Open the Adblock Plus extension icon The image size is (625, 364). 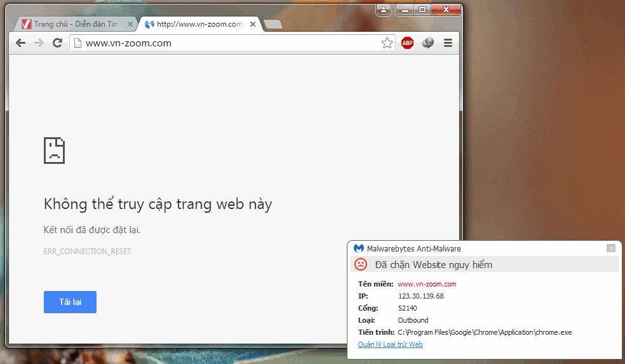click(407, 43)
